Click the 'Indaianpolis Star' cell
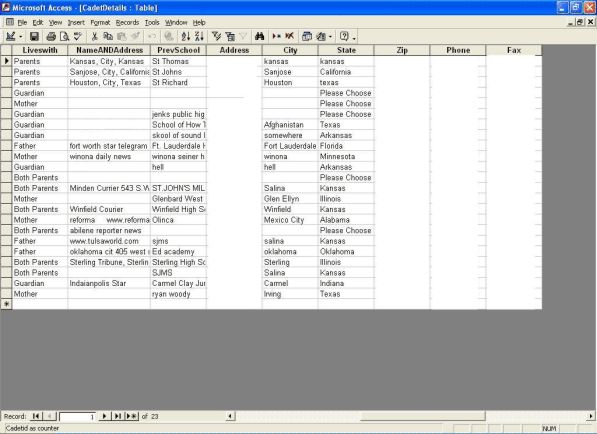This screenshot has height=434, width=597. click(x=109, y=283)
